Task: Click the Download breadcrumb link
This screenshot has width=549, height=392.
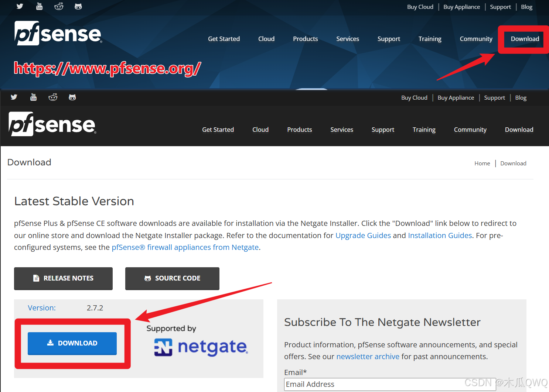Action: 513,164
